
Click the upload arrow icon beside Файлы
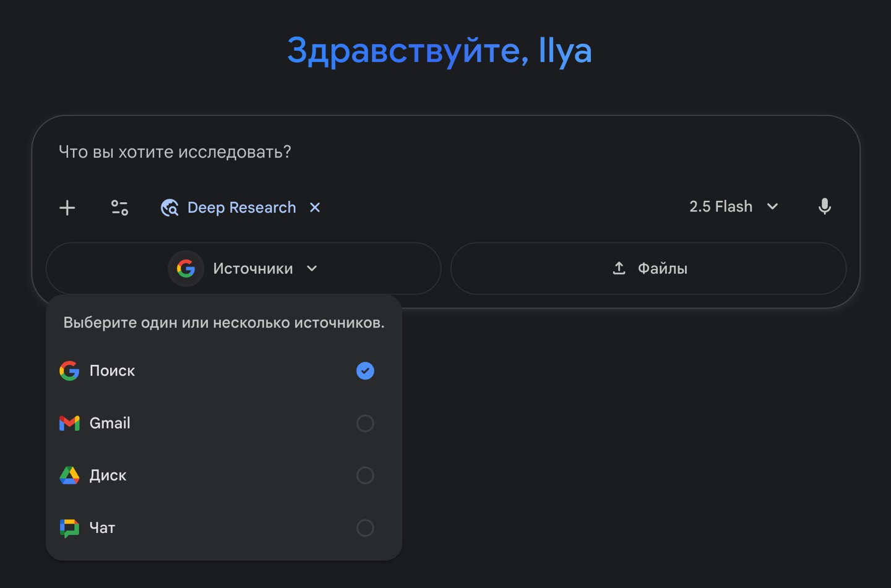point(619,268)
